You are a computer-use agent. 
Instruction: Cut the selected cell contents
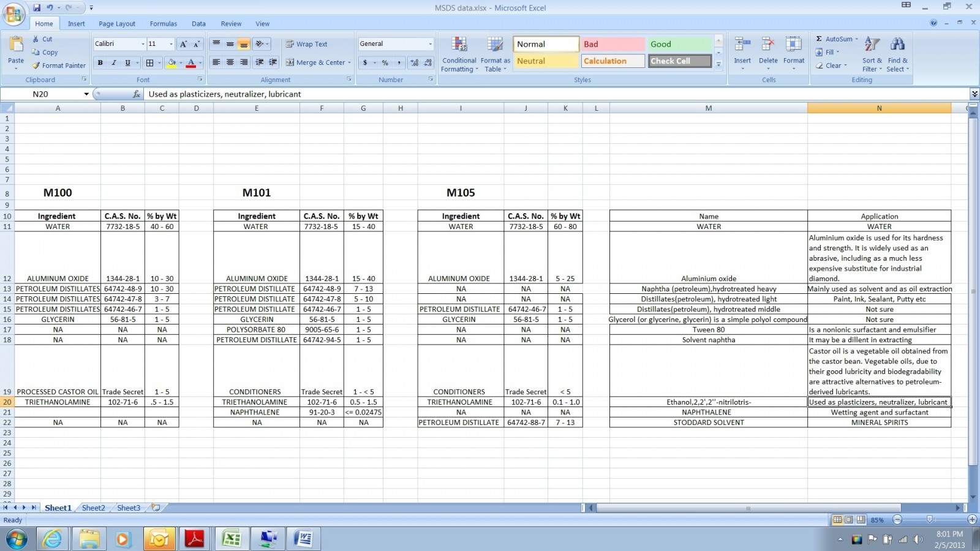pyautogui.click(x=43, y=39)
